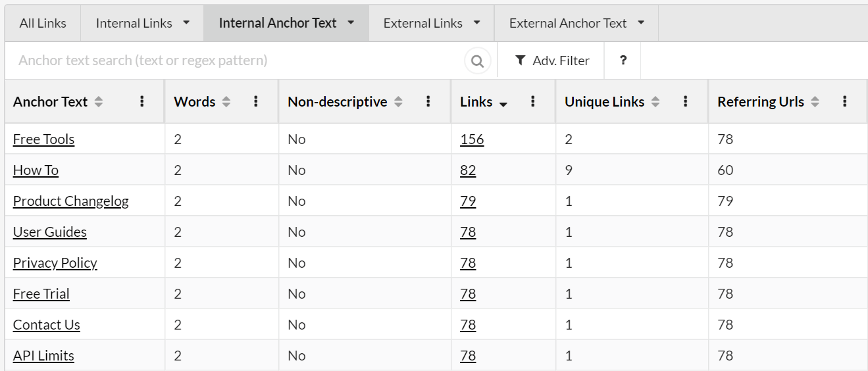Click the 82 links count for How To
The image size is (868, 371).
pyautogui.click(x=468, y=170)
